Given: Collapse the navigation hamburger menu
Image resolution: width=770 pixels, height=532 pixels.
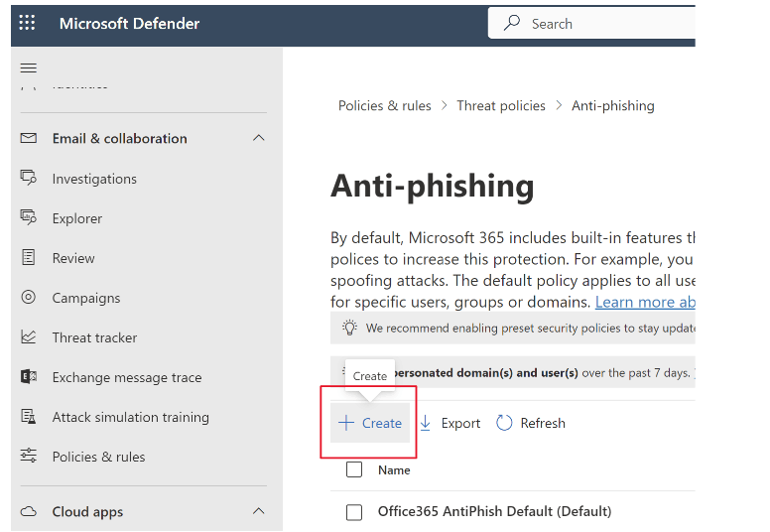Looking at the screenshot, I should [x=29, y=67].
